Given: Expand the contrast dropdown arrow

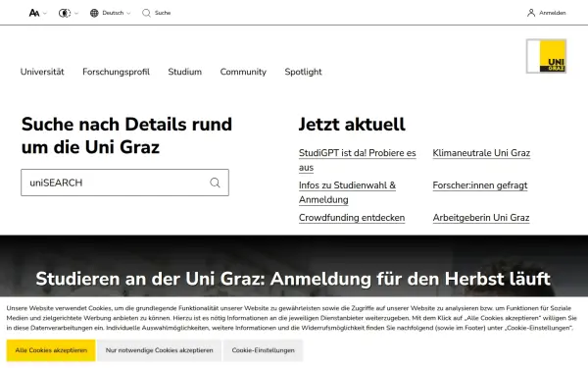Looking at the screenshot, I should [x=76, y=13].
